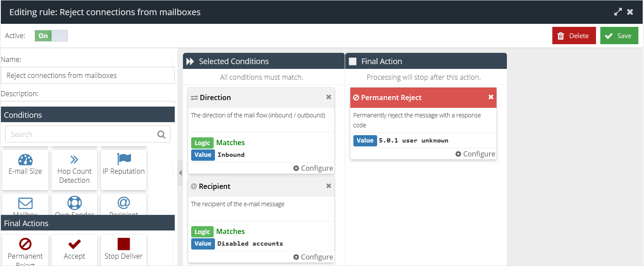Screen dimensions: 644x266
Task: Pick the Own Sender condition icon
Action: tap(74, 204)
